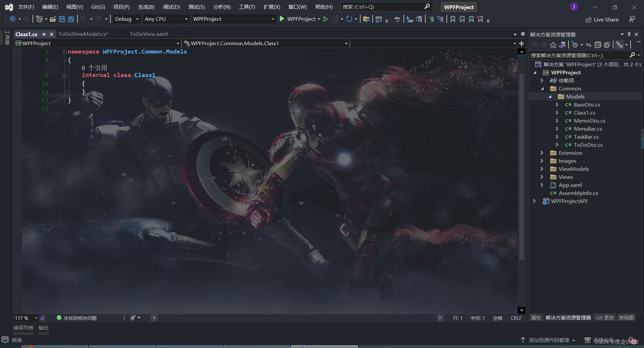Image resolution: width=644 pixels, height=348 pixels.
Task: Click the top search box 搜索 (Ctrl+Q)
Action: [x=386, y=7]
